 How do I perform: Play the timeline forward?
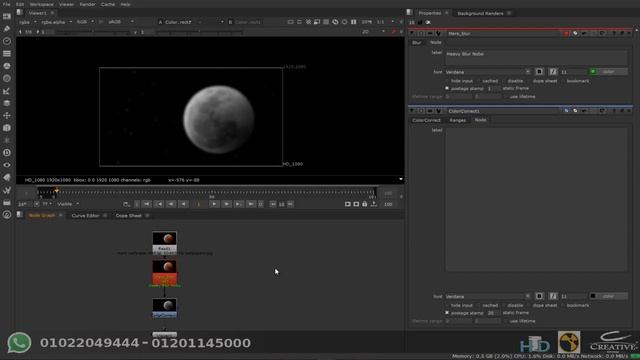(214, 204)
